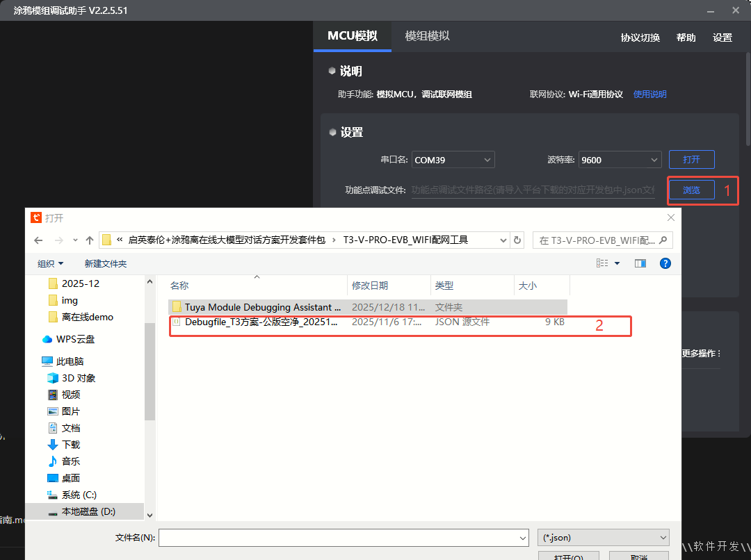Click the 浏览 browse button
The height and width of the screenshot is (560, 751).
tap(691, 189)
